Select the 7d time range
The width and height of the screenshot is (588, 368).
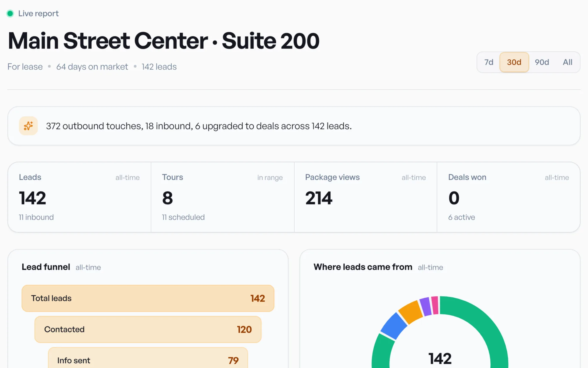point(489,62)
